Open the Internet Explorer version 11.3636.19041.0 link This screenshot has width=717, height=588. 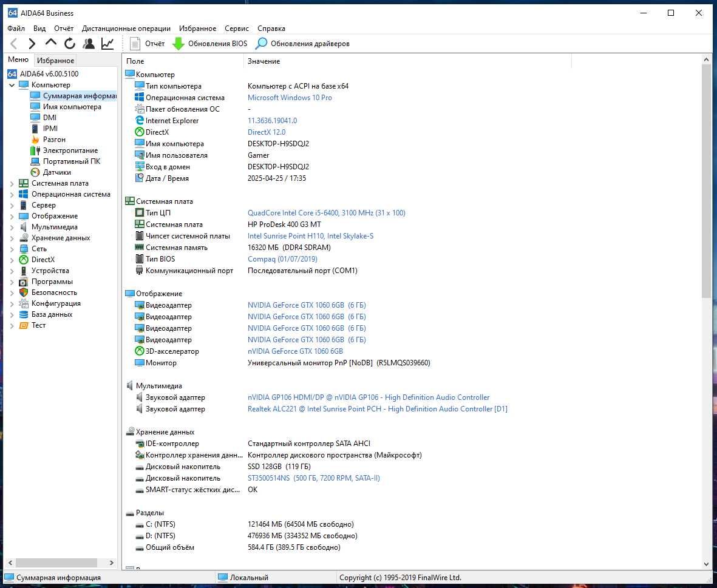point(273,121)
